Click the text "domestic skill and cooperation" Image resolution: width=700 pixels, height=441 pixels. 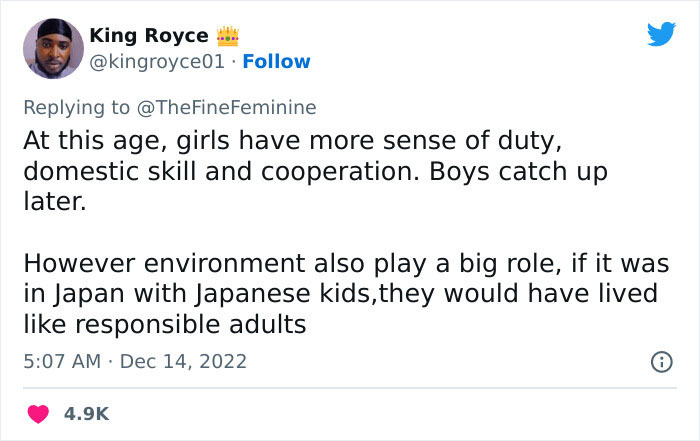click(x=205, y=169)
